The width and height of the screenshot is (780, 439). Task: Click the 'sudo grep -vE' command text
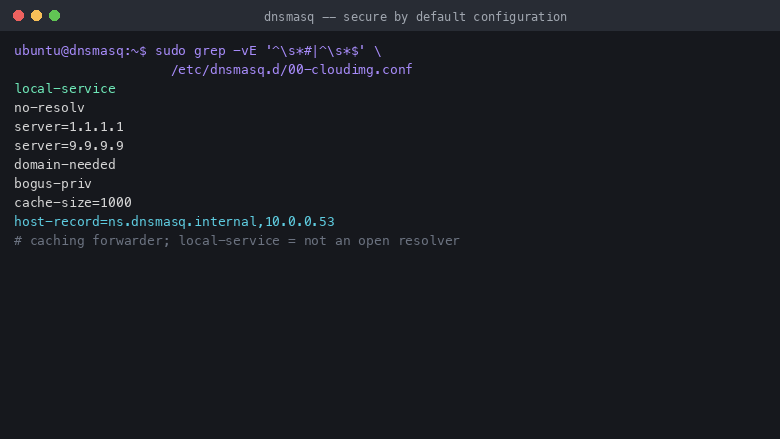206,51
